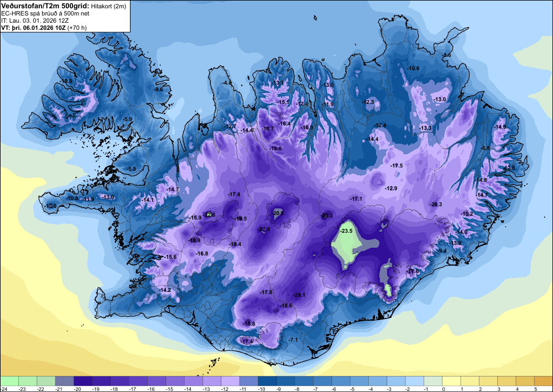Click the -10.6 temperature value

[x=413, y=68]
